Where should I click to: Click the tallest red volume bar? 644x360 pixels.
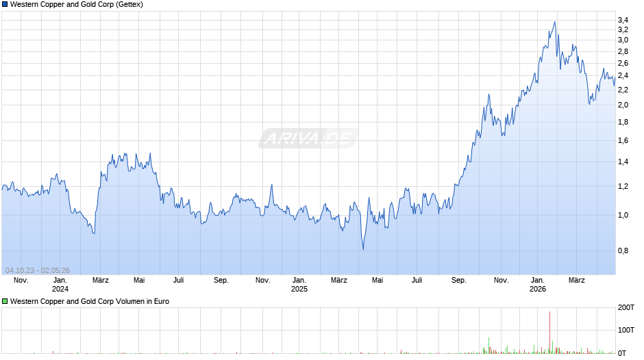[549, 333]
